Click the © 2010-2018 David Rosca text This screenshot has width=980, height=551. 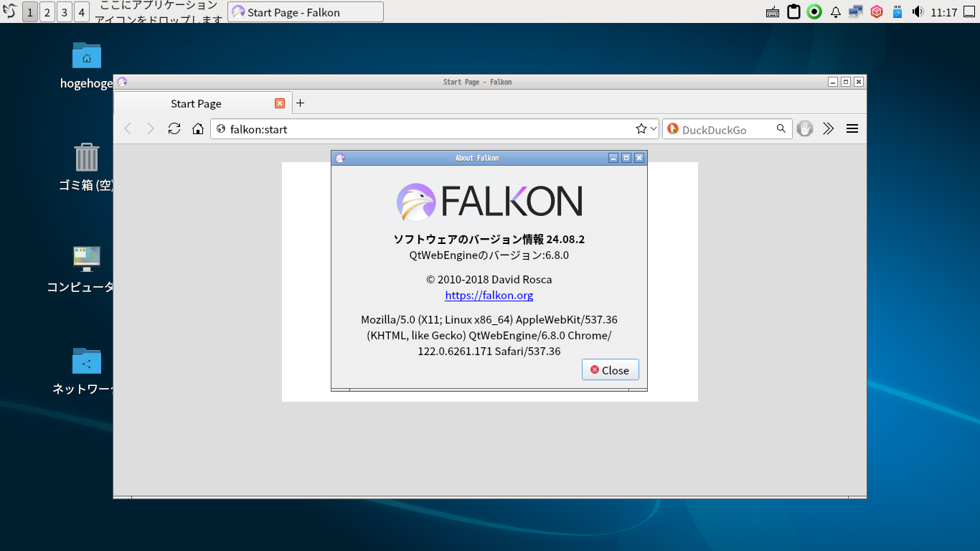pos(489,279)
